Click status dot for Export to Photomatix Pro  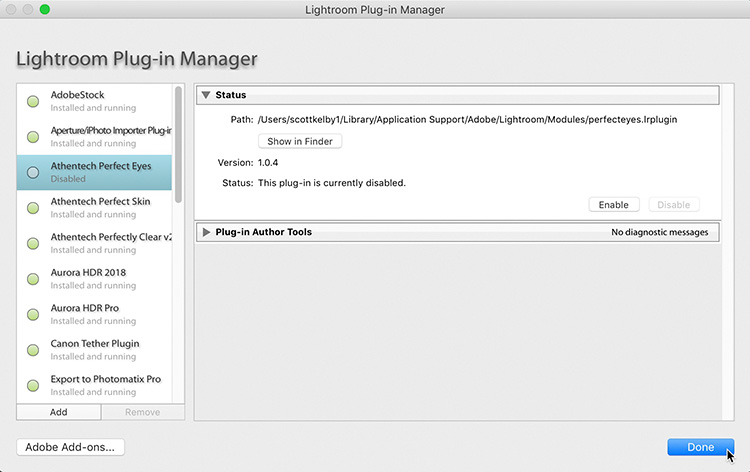(x=33, y=385)
